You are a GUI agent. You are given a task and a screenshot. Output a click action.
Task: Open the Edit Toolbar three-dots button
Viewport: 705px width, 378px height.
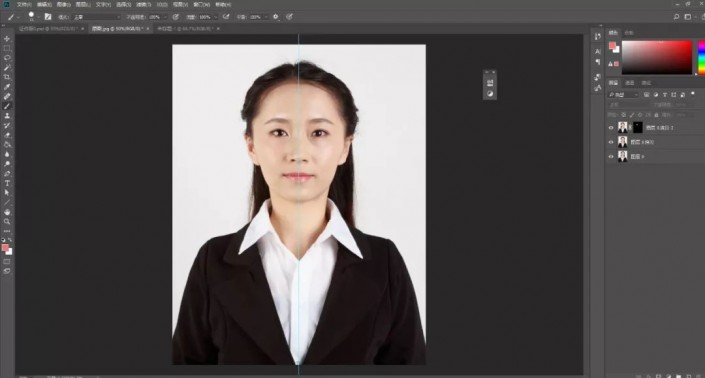(7, 231)
